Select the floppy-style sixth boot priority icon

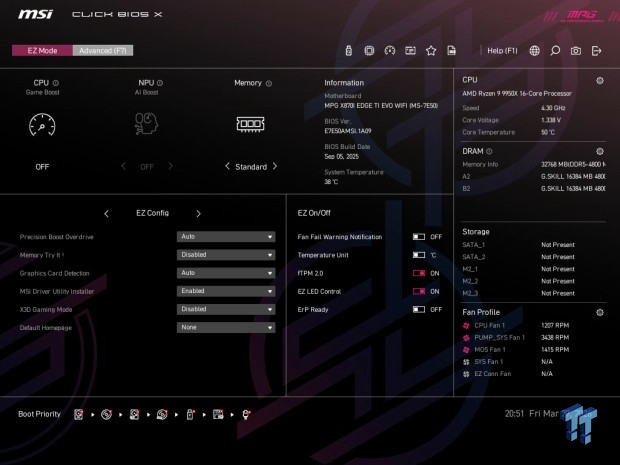coord(218,414)
